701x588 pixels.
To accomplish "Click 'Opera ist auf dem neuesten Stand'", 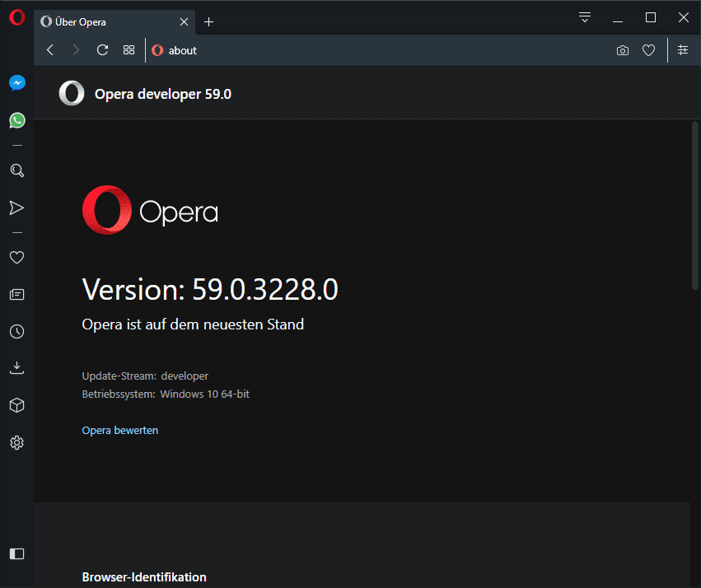I will point(193,324).
